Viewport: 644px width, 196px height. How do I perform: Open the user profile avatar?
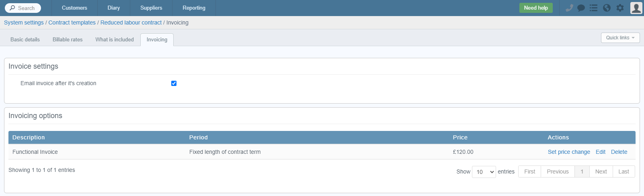[x=636, y=8]
